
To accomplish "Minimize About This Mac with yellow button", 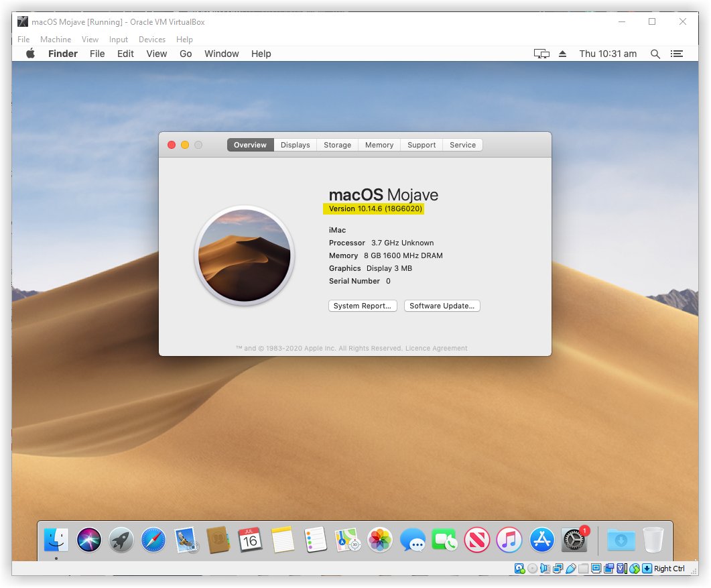I will tap(185, 145).
